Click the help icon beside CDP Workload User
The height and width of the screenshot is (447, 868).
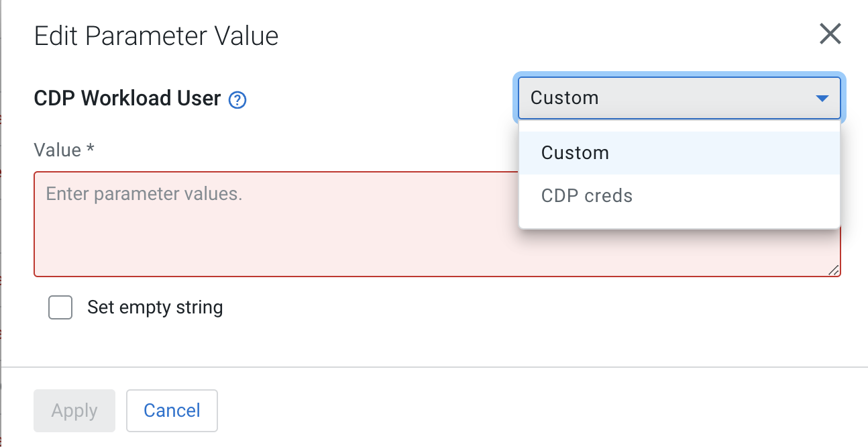237,100
